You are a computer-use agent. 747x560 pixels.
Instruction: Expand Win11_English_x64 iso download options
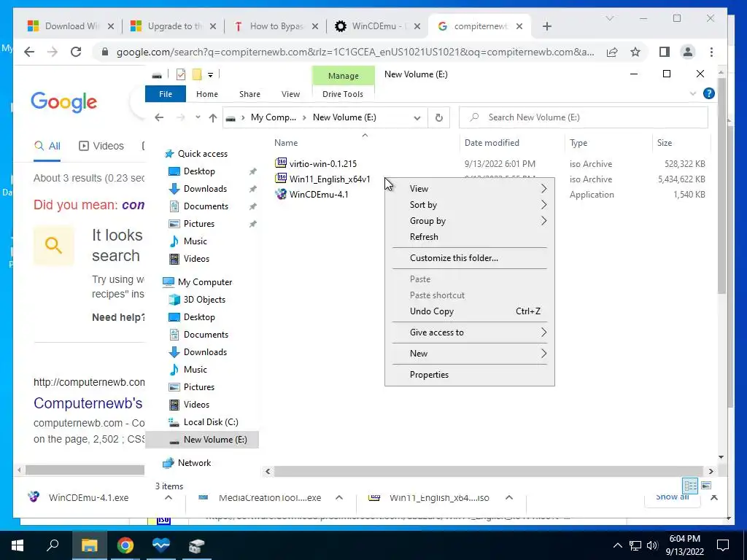[x=508, y=497]
